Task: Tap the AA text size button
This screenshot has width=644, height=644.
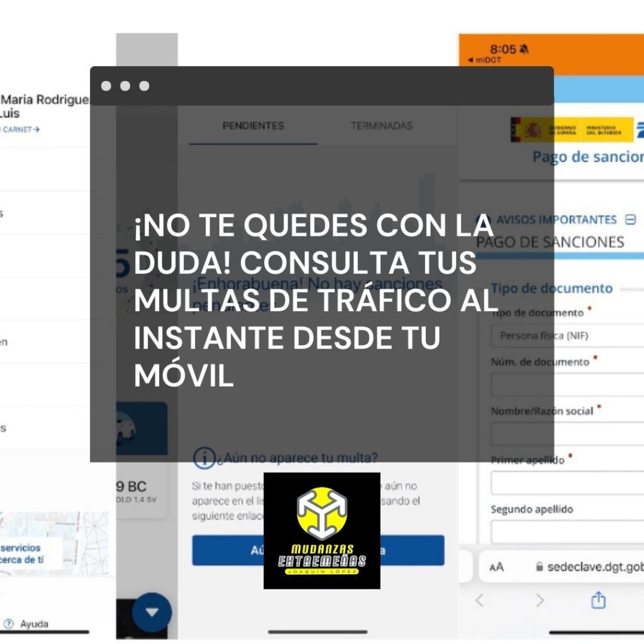Action: click(x=497, y=567)
